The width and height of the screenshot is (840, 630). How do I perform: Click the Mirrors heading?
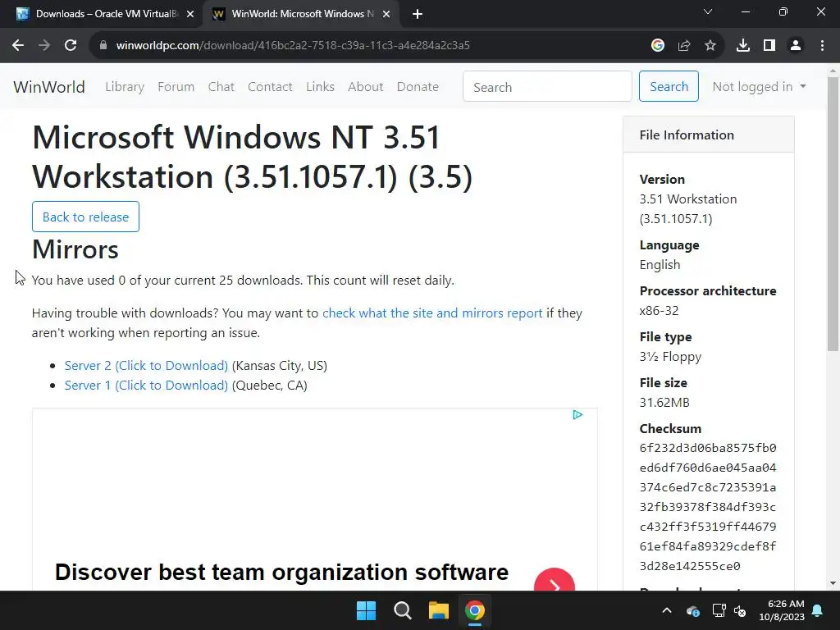(75, 249)
